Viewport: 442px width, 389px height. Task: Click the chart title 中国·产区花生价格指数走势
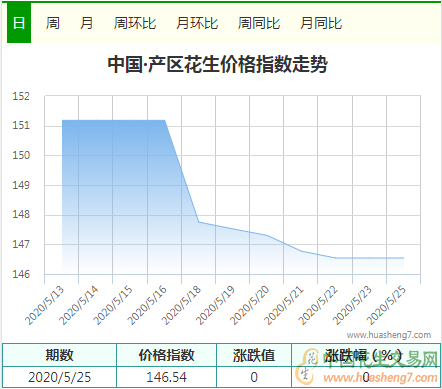[x=218, y=64]
